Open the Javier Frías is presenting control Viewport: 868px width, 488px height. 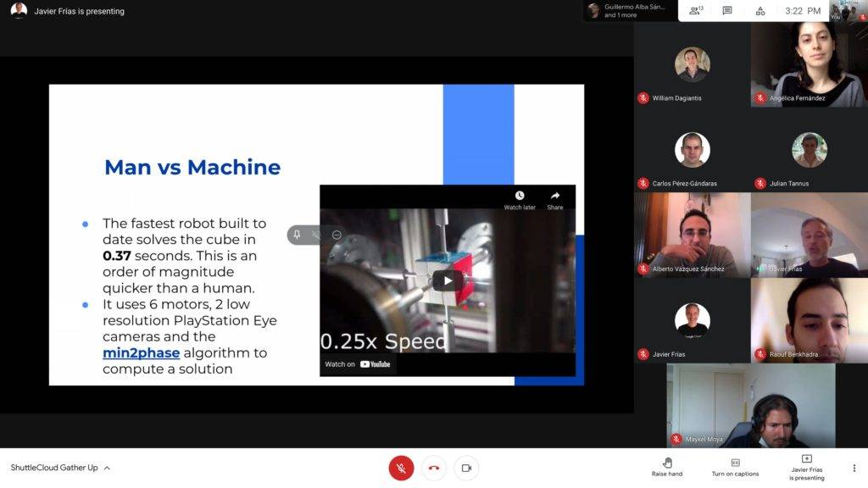pos(807,468)
